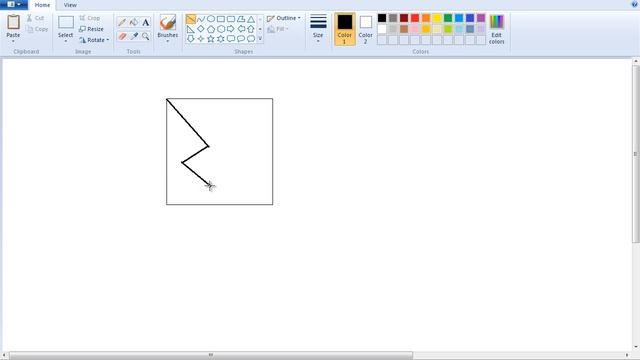This screenshot has width=640, height=360.
Task: Click the Copy button
Action: [37, 29]
